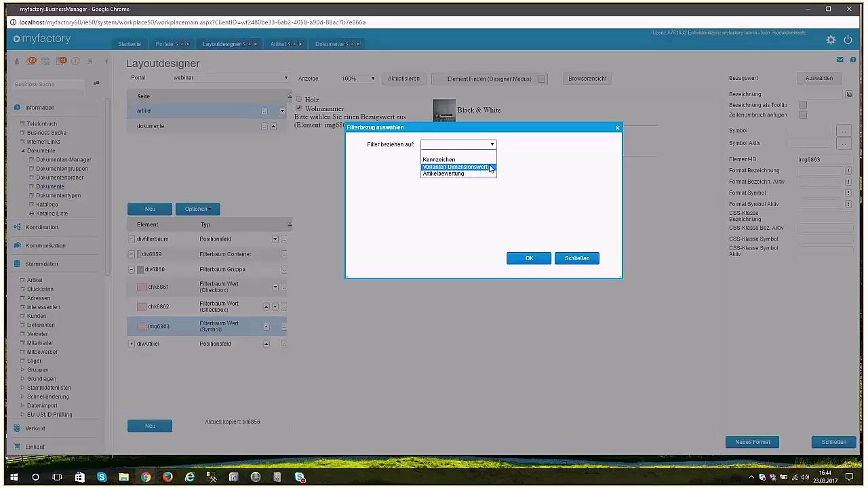Screen dimensions: 868x488
Task: Click the Browseransicht button
Action: (587, 79)
